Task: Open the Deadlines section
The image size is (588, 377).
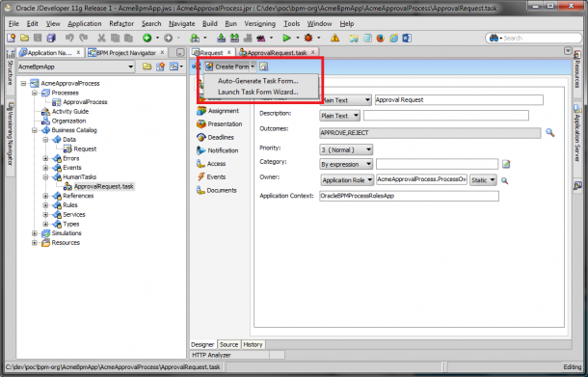Action: click(215, 137)
